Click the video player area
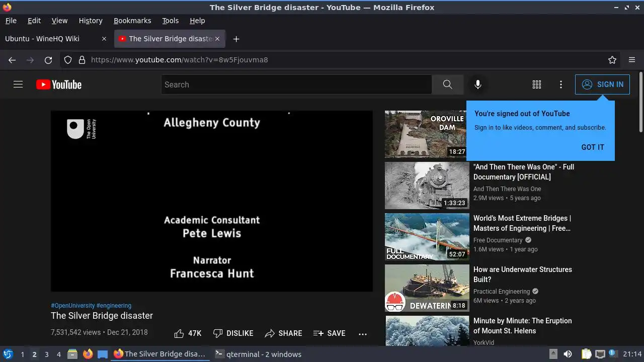This screenshot has height=362, width=644. point(212,201)
